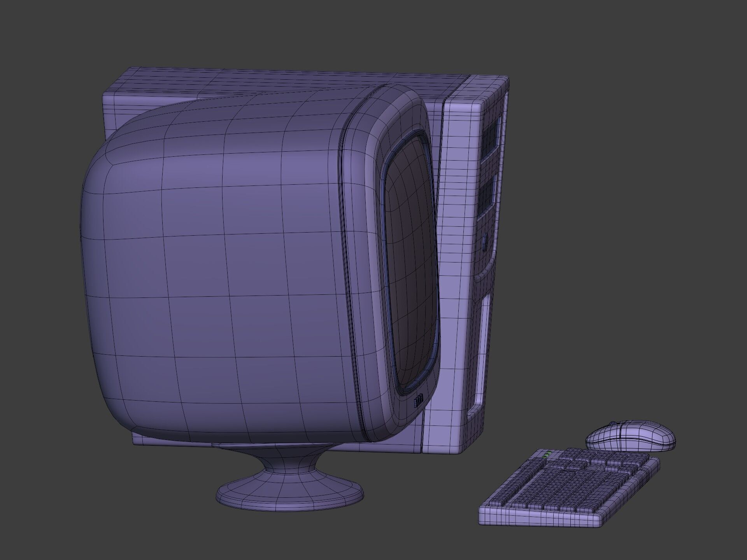Click the round power button on tower
Screen dimensions: 747x560
[485, 243]
